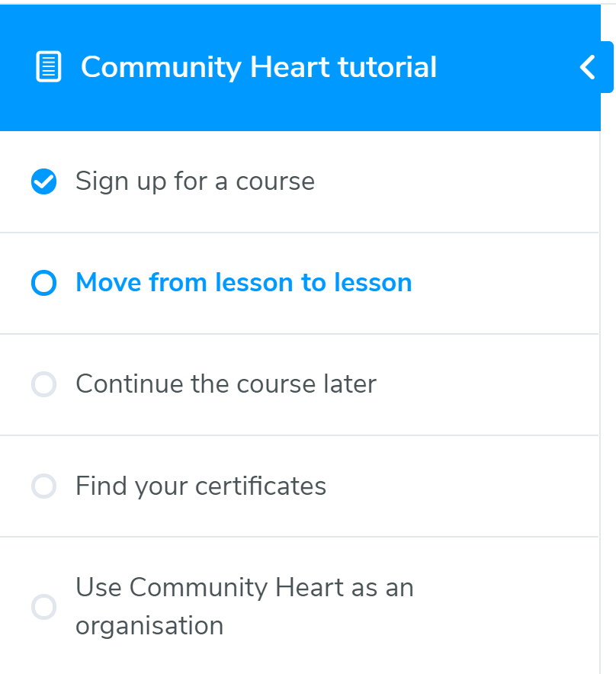616x674 pixels.
Task: Open the Move from lesson to lesson lesson
Action: pos(242,283)
